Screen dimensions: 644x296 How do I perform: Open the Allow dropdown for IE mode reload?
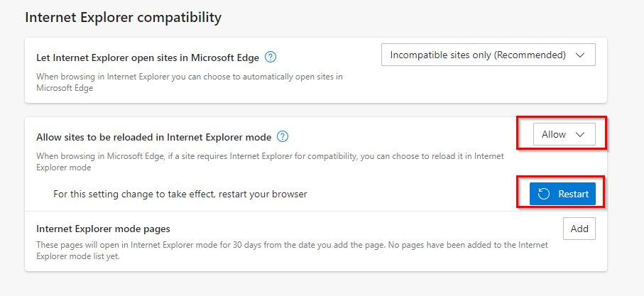click(x=564, y=134)
